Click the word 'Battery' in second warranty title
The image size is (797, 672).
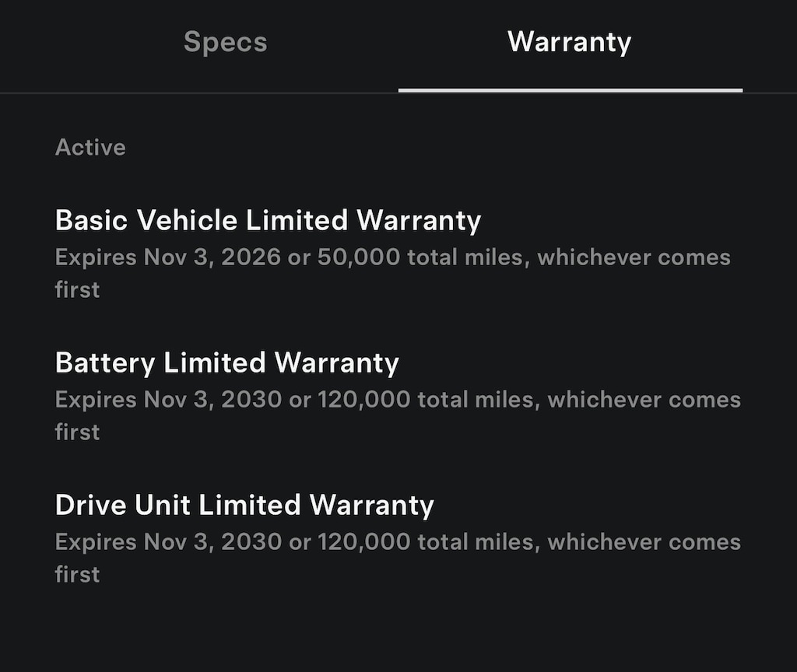coord(105,363)
